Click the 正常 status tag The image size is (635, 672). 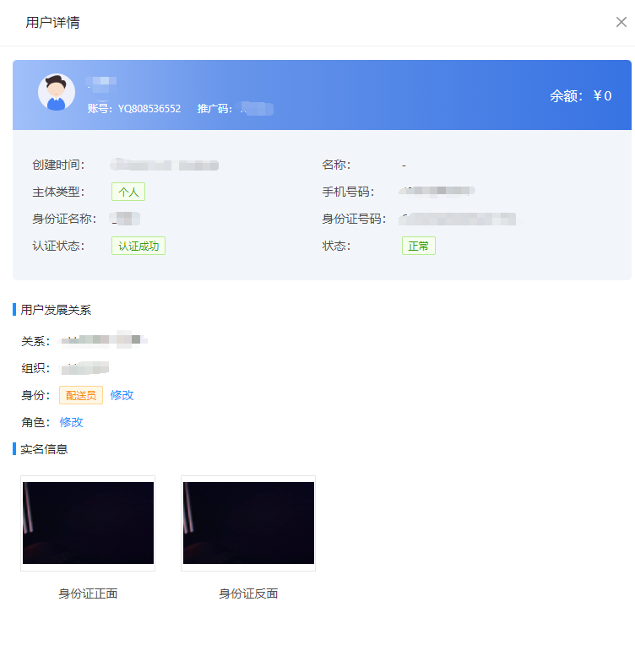[x=419, y=246]
